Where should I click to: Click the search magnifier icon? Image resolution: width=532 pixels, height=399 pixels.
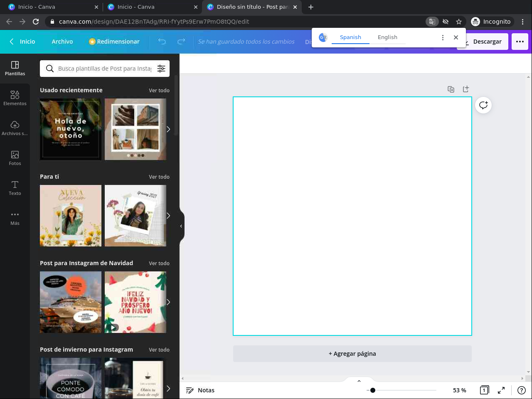(x=50, y=69)
